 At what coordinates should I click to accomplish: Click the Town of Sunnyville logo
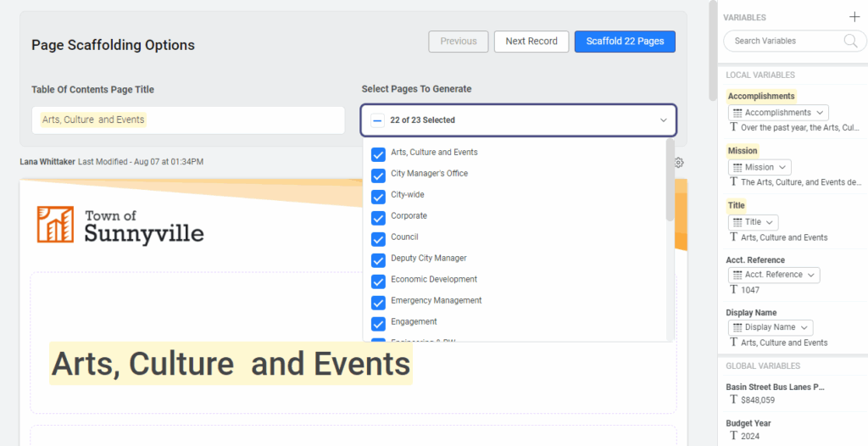click(120, 224)
